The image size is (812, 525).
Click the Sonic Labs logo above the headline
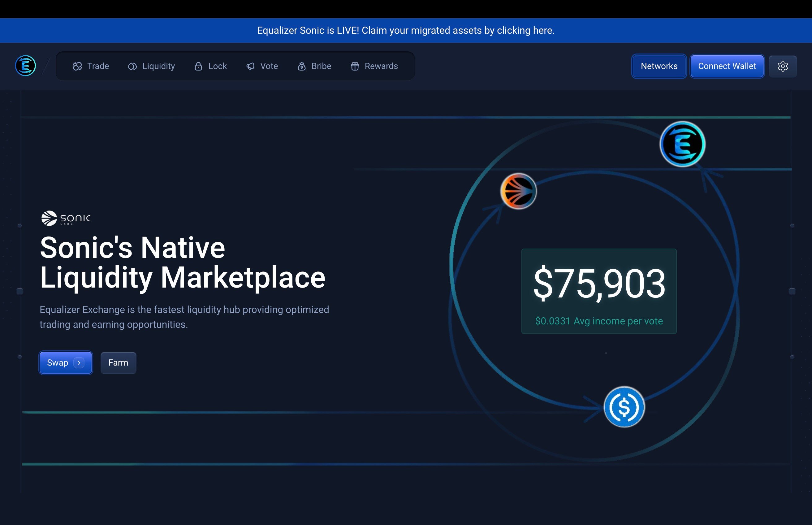(66, 218)
